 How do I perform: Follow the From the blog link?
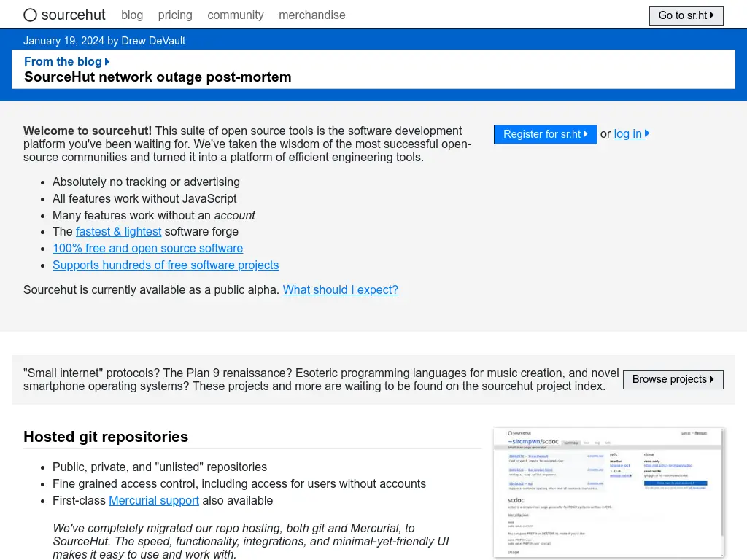66,61
